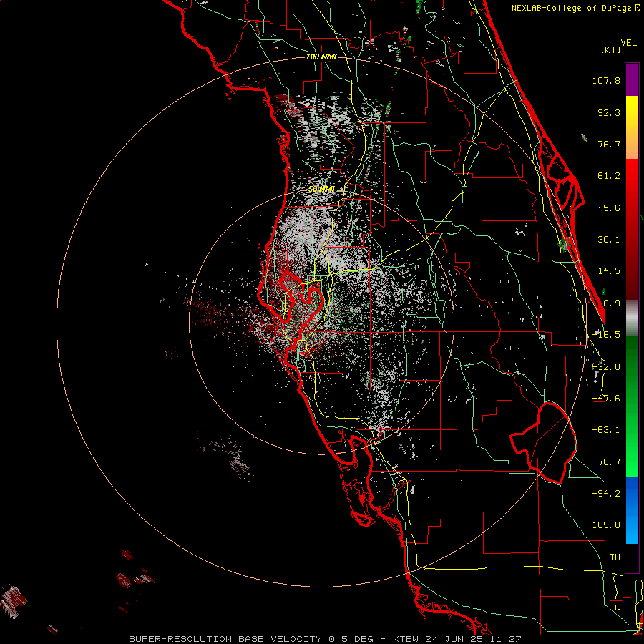
Task: Click the -0.9 value on velocity scale
Action: [609, 303]
